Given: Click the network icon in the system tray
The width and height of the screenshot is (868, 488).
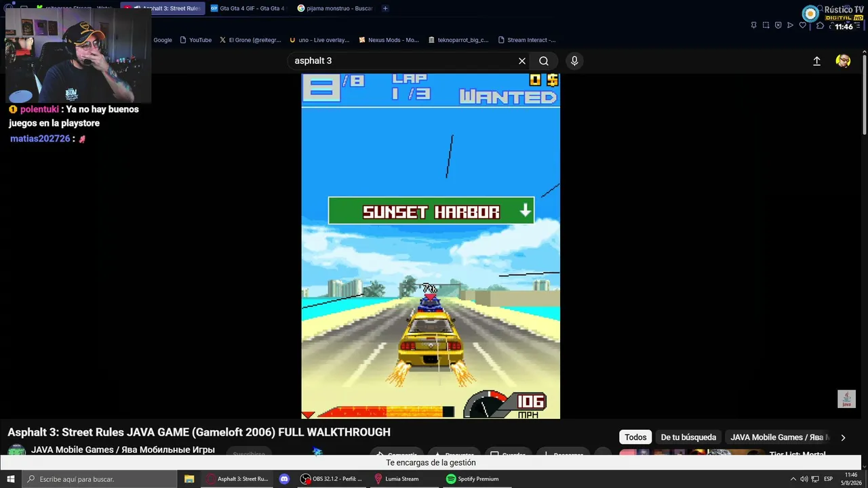Looking at the screenshot, I should [x=816, y=479].
